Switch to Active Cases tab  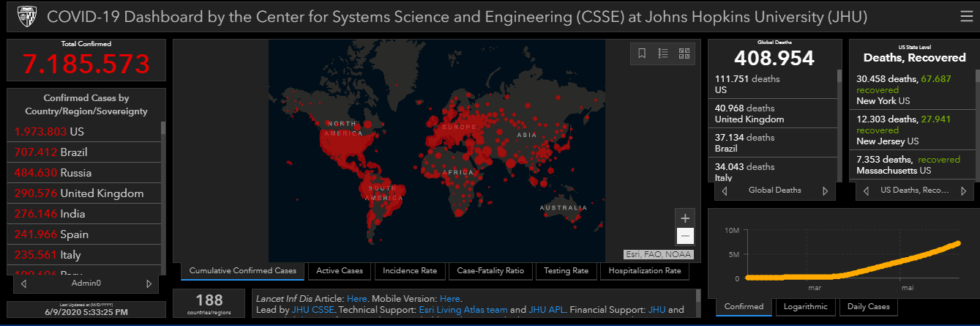(x=340, y=271)
